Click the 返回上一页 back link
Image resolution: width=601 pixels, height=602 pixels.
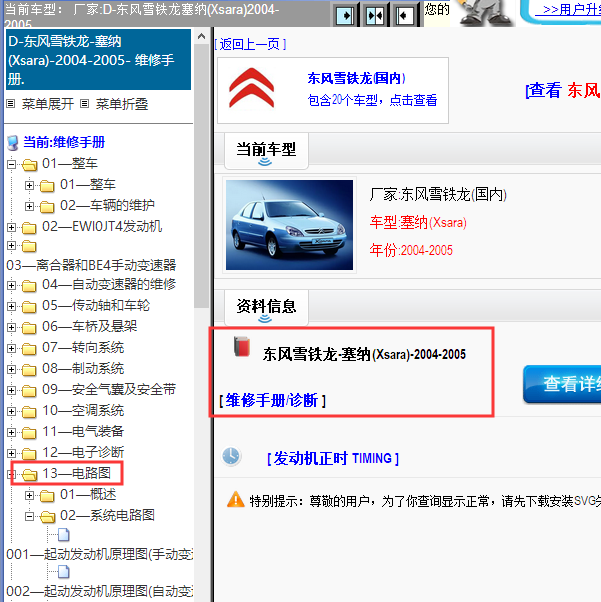click(251, 44)
